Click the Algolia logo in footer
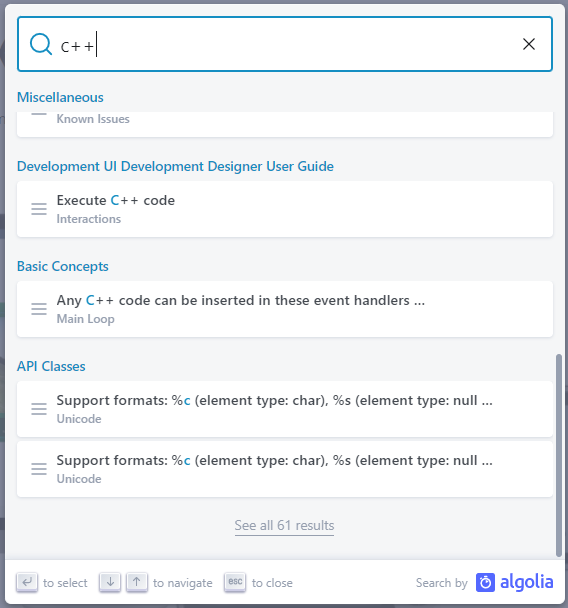Viewport: 568px width, 608px height. click(514, 582)
